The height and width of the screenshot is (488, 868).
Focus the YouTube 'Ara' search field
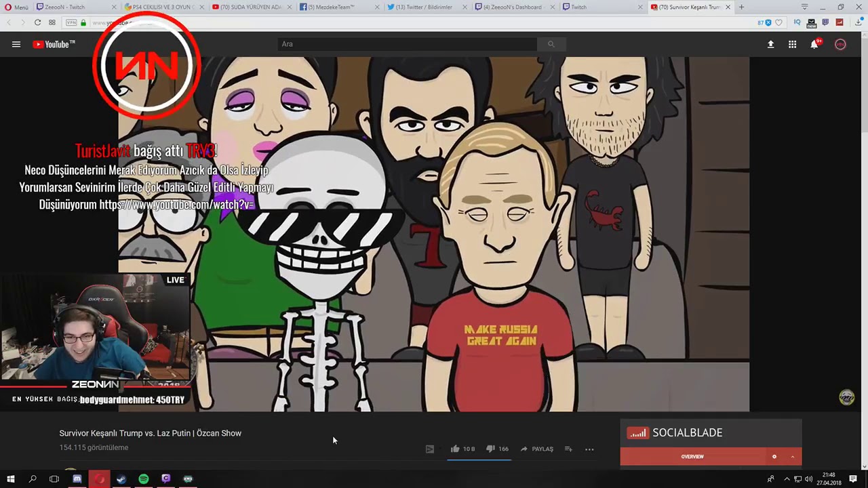[408, 44]
